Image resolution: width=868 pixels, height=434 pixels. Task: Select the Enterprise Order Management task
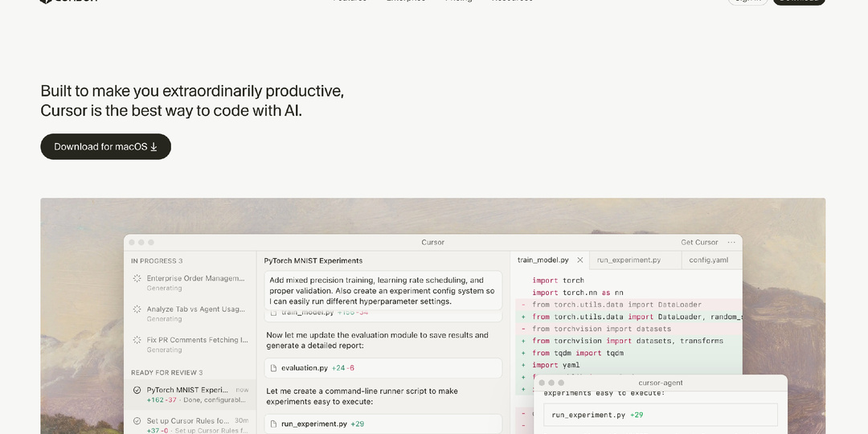coord(190,283)
